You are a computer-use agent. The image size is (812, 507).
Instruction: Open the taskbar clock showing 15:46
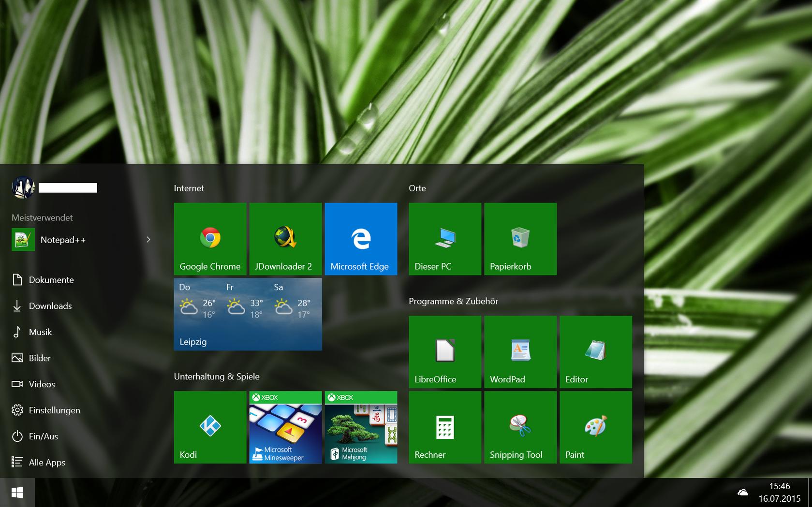780,493
